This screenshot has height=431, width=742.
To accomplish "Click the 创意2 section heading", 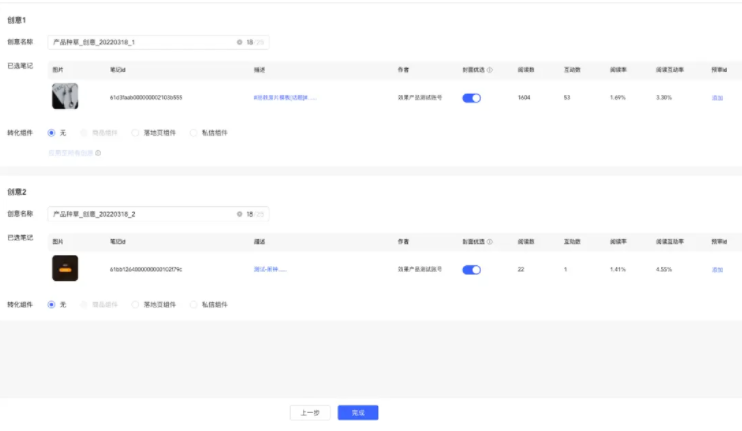I will click(17, 192).
